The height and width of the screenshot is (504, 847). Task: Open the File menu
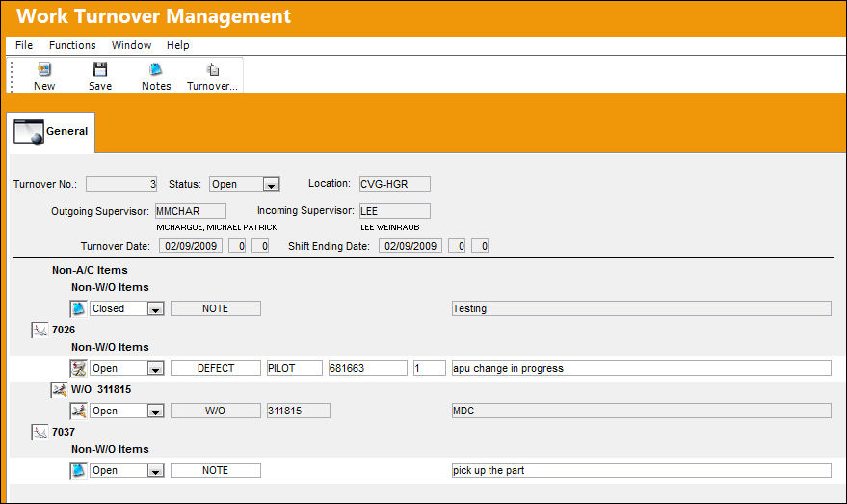[x=24, y=45]
